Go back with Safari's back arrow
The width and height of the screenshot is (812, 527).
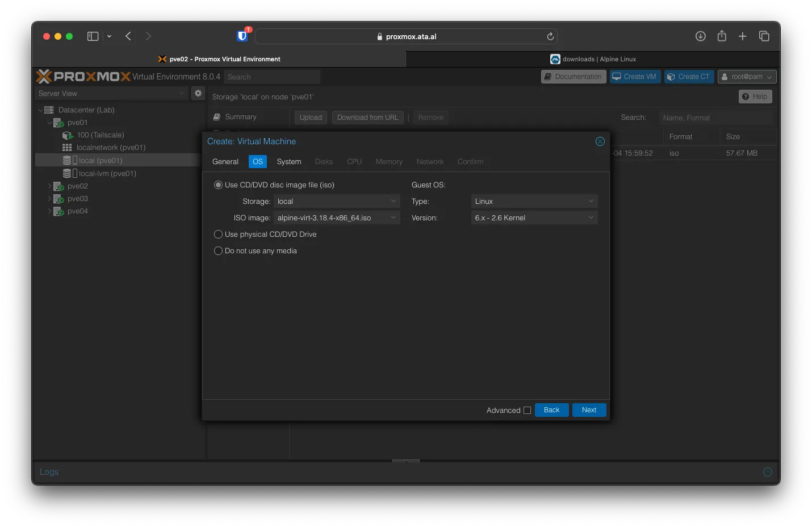128,36
